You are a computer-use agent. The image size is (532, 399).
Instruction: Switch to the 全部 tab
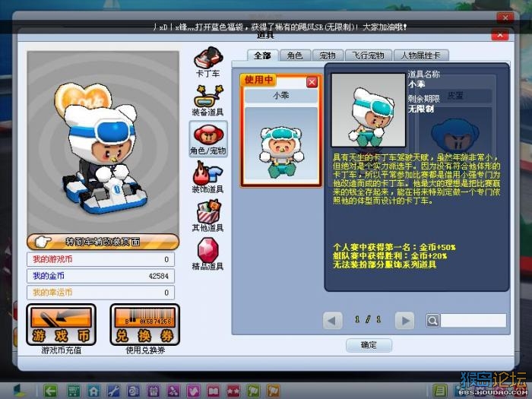tap(263, 55)
